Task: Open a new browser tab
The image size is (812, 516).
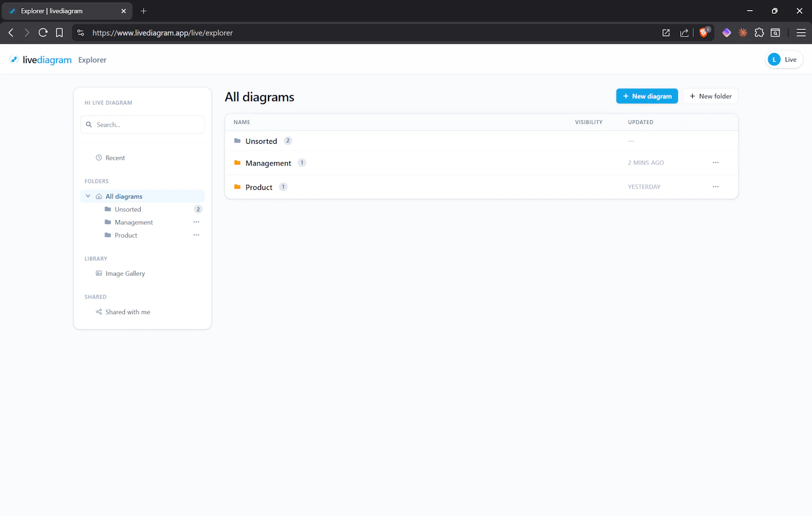Action: click(144, 11)
